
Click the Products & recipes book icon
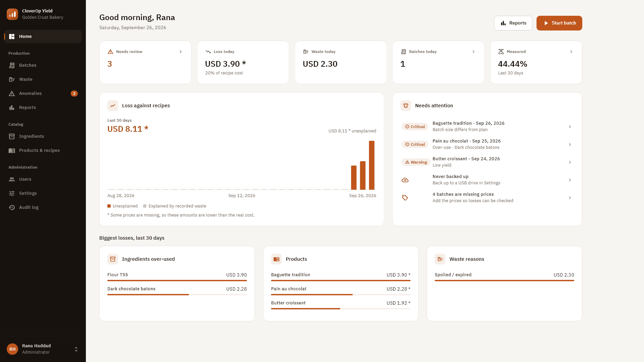(x=12, y=150)
